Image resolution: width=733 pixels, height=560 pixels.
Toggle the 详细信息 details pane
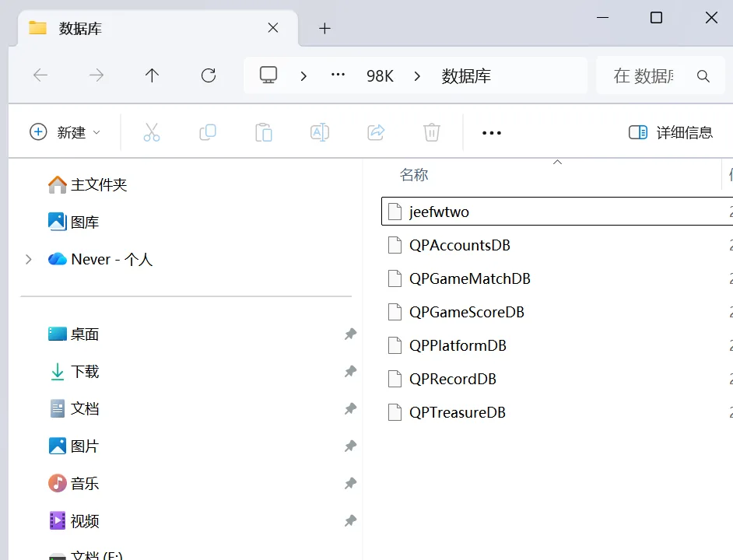tap(670, 132)
